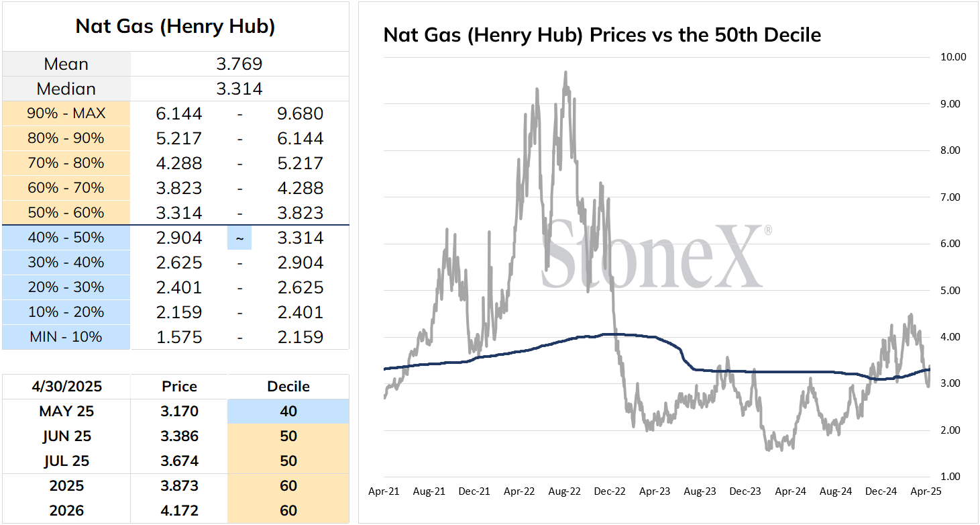Click the 4/30/2025 date header cell
This screenshot has width=980, height=525.
(66, 387)
